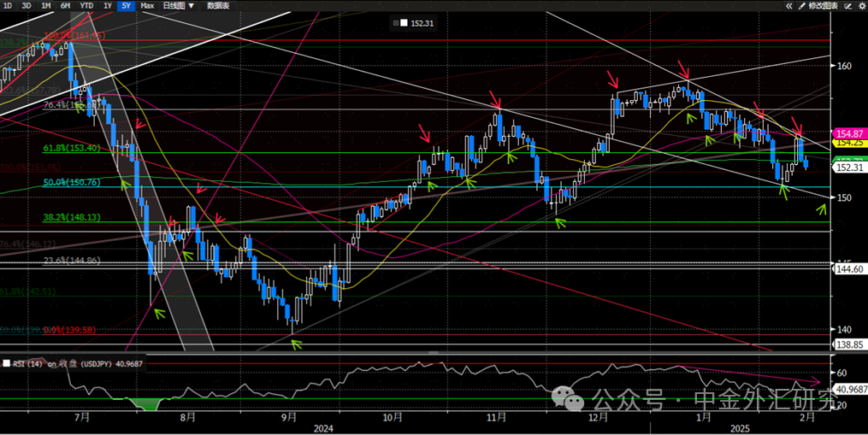The height and width of the screenshot is (435, 868).
Task: Toggle the RSI (14) indicator checkbox
Action: click(x=7, y=363)
